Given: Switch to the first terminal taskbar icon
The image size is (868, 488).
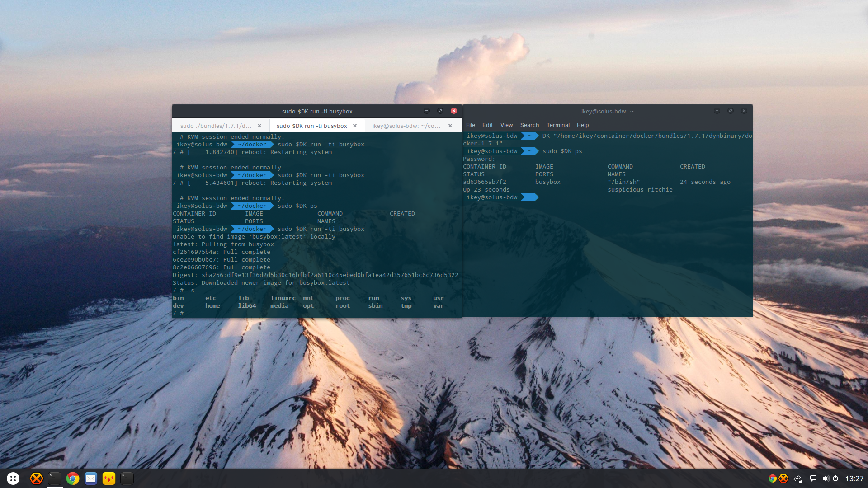Looking at the screenshot, I should click(x=55, y=479).
